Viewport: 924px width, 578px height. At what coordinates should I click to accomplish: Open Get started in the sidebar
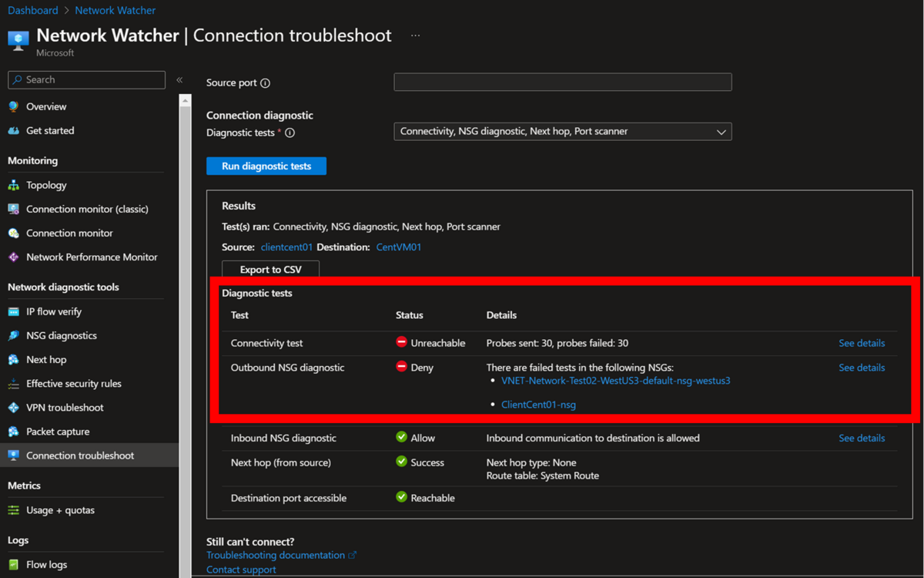50,130
